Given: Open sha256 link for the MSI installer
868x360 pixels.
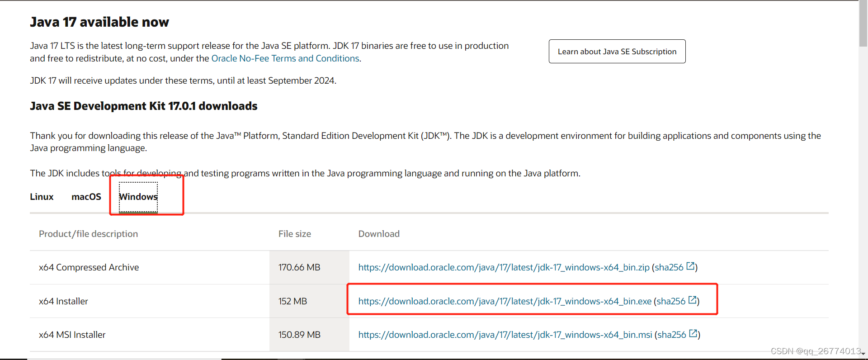Looking at the screenshot, I should (672, 335).
